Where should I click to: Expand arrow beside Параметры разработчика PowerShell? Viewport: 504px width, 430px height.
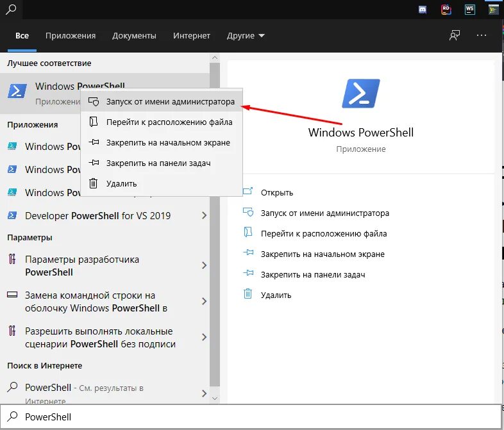tap(204, 265)
